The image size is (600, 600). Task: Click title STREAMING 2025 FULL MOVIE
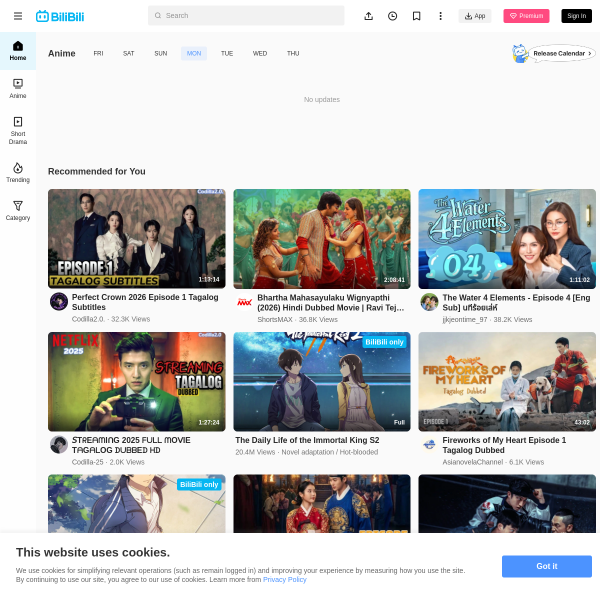tap(131, 445)
